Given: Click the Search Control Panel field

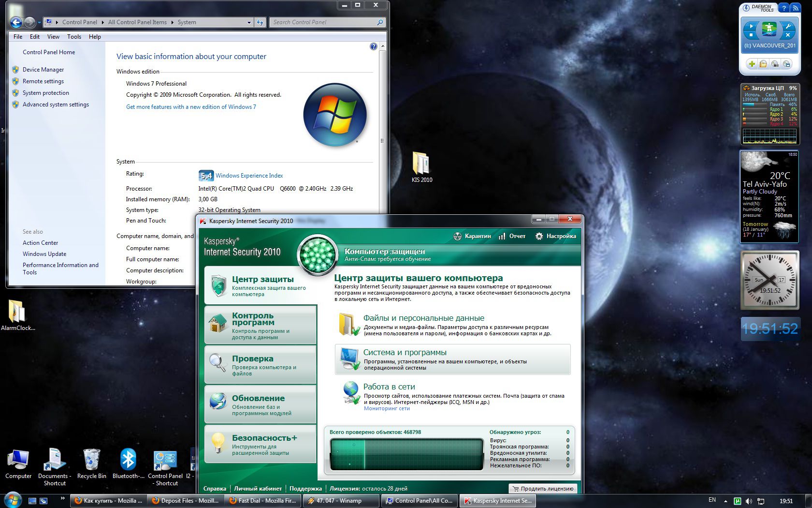Looking at the screenshot, I should [328, 22].
